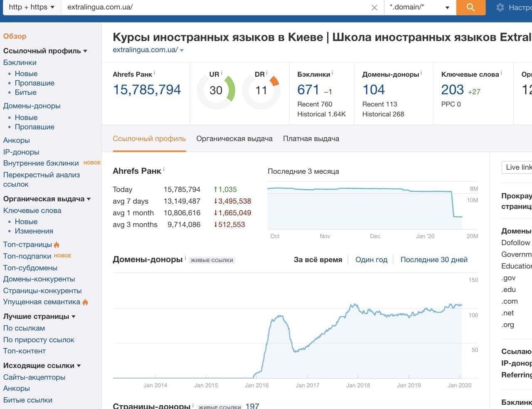Open the Настройки gear icon
The width and height of the screenshot is (532, 409).
tap(500, 7)
